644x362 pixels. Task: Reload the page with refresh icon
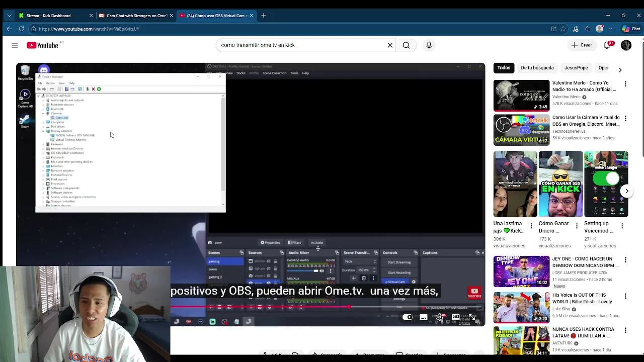click(x=21, y=29)
